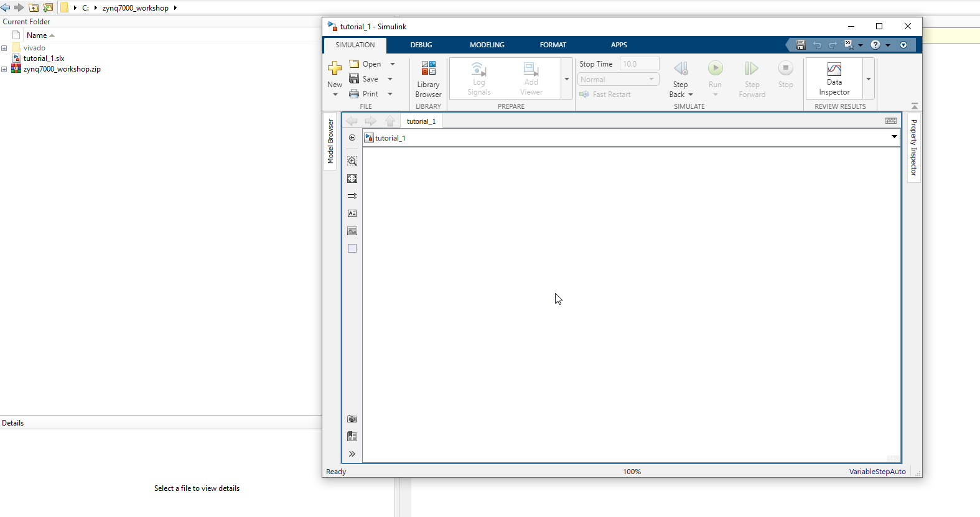Click the viewmarks icon in palette
The height and width of the screenshot is (517, 980).
point(352,436)
